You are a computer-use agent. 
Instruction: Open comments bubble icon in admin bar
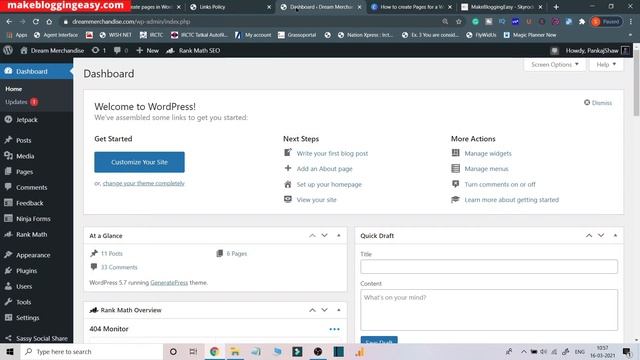(121, 50)
